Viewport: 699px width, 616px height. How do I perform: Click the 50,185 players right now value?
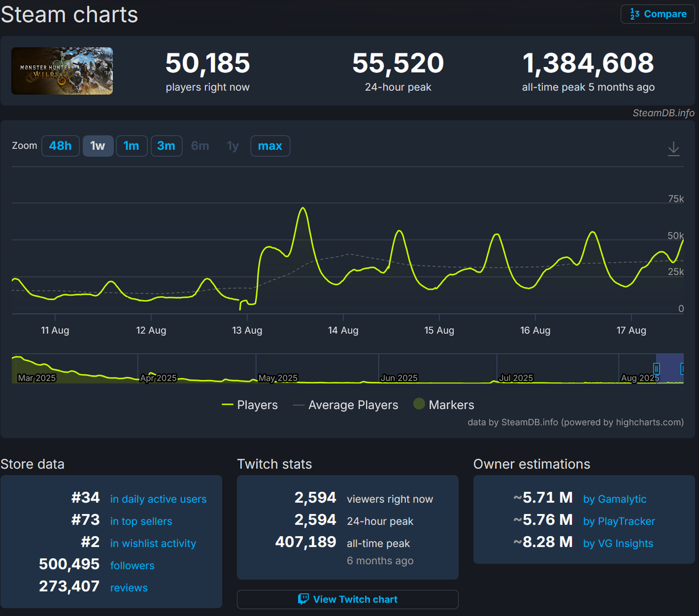point(207,63)
